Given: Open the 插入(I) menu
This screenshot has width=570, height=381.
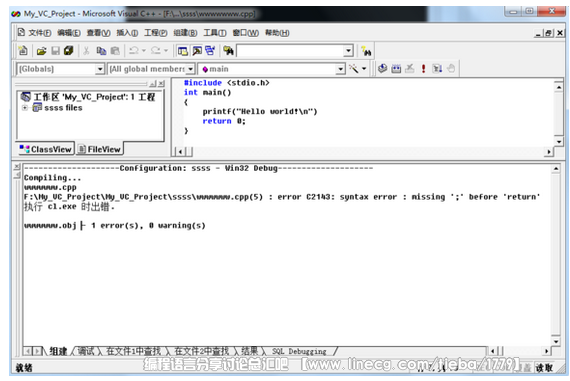Looking at the screenshot, I should tap(127, 33).
